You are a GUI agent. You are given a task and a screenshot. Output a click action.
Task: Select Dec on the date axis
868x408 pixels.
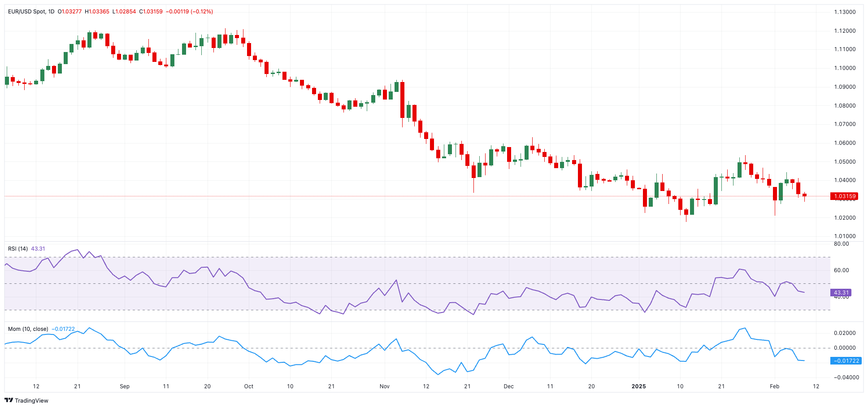pyautogui.click(x=508, y=386)
